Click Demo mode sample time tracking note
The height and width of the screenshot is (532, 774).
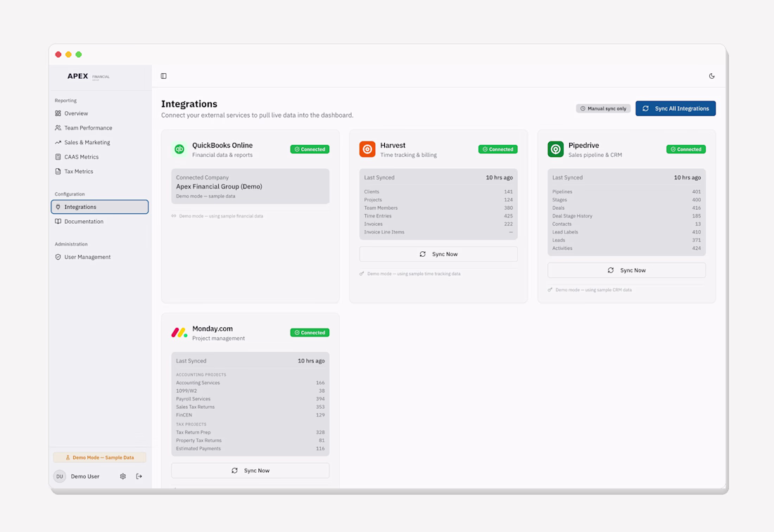pos(414,274)
